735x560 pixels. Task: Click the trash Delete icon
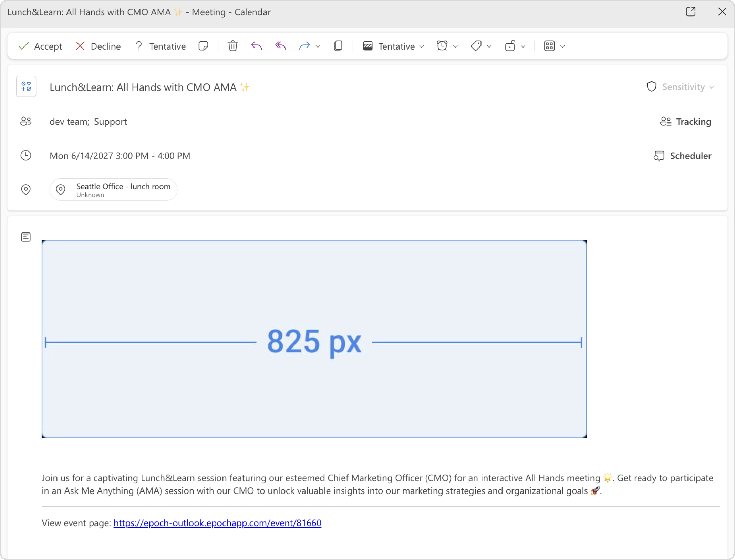pos(233,46)
